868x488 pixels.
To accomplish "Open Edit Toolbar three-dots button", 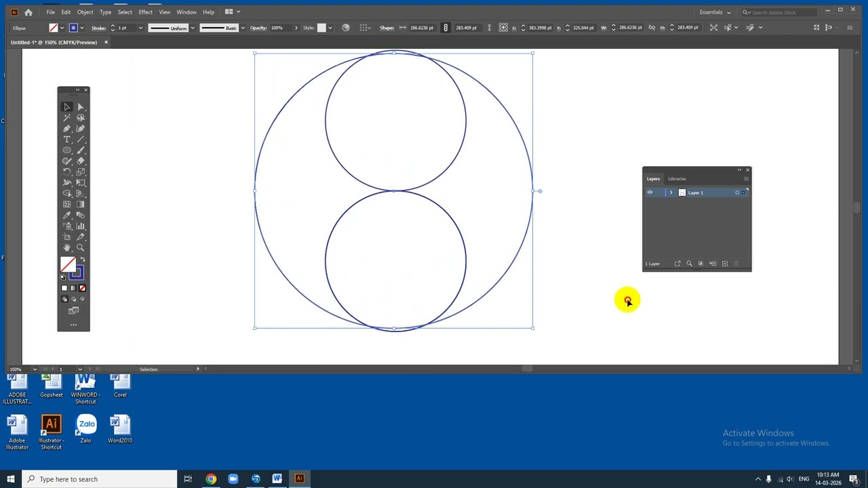I will [x=73, y=325].
